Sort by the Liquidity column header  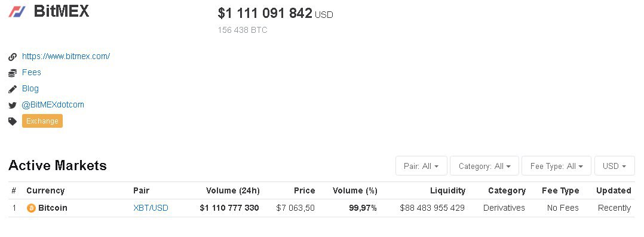[447, 190]
